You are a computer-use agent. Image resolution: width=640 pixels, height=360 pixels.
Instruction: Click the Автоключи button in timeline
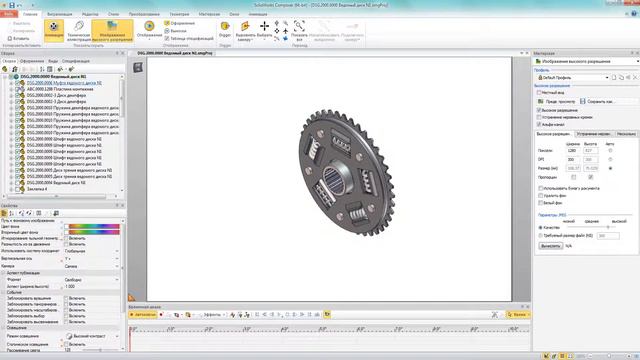(x=142, y=315)
